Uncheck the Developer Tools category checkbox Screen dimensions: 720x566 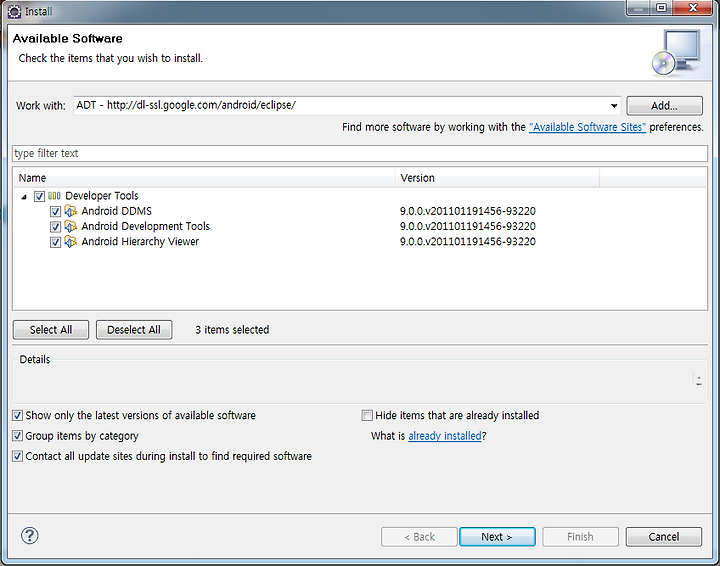point(39,196)
